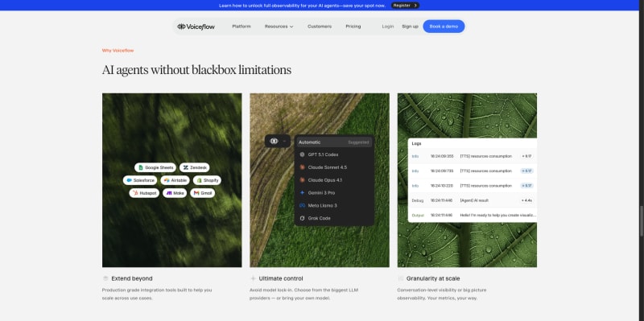Click the Gmail integration icon
This screenshot has width=644, height=321.
(196, 193)
